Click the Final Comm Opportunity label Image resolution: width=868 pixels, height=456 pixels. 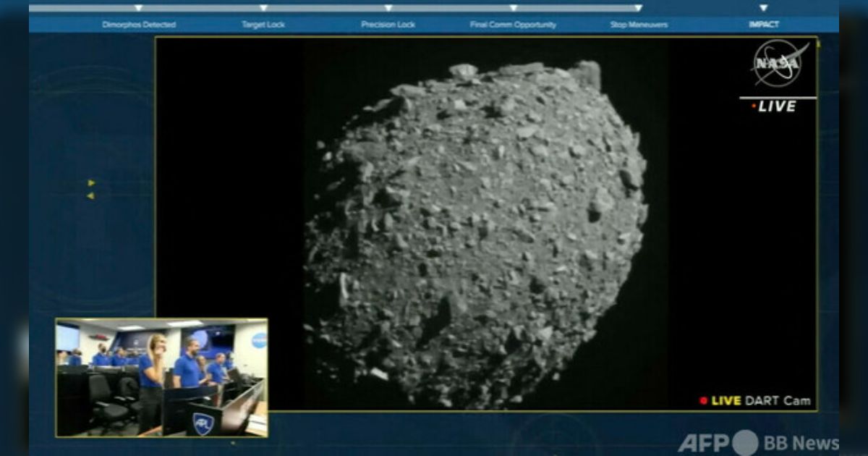(513, 25)
